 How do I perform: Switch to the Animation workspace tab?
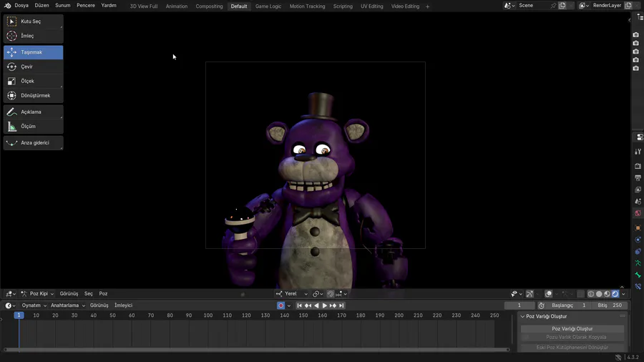[x=177, y=6]
